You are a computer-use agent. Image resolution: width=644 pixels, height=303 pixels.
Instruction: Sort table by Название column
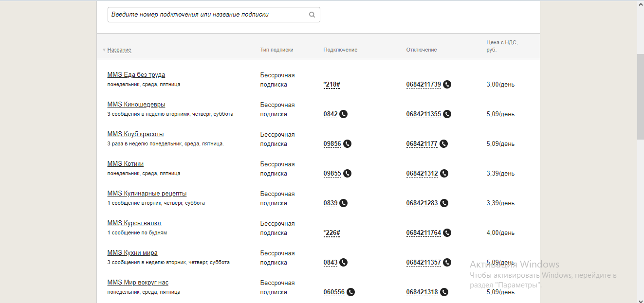click(119, 50)
